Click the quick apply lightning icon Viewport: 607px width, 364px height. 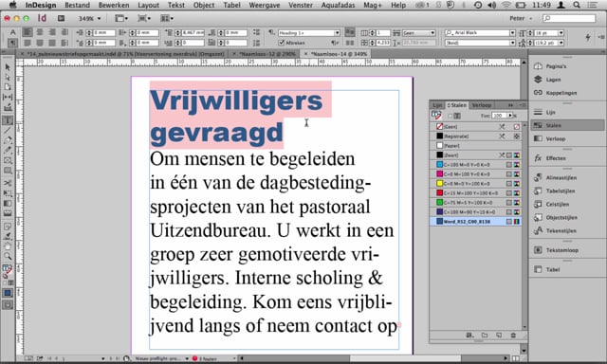click(x=588, y=38)
